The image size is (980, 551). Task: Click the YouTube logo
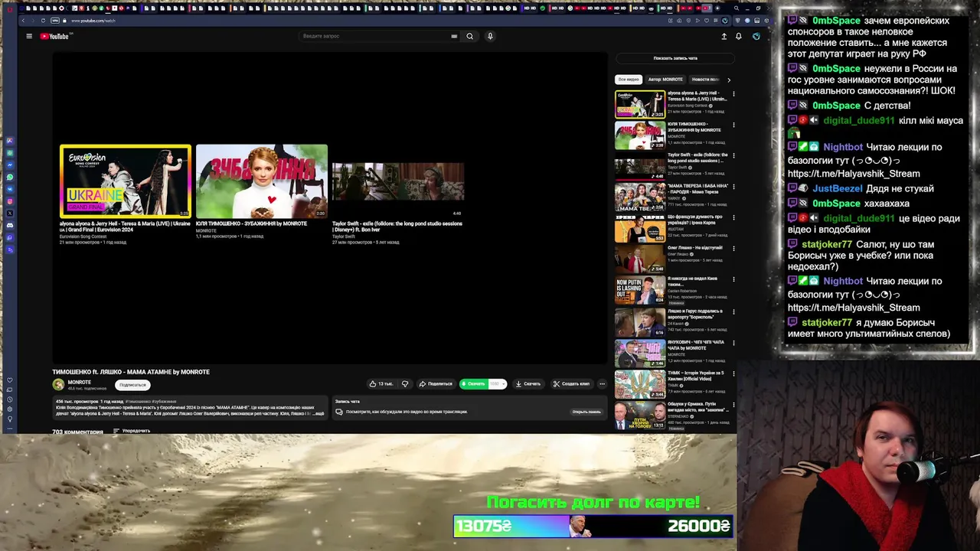(54, 36)
